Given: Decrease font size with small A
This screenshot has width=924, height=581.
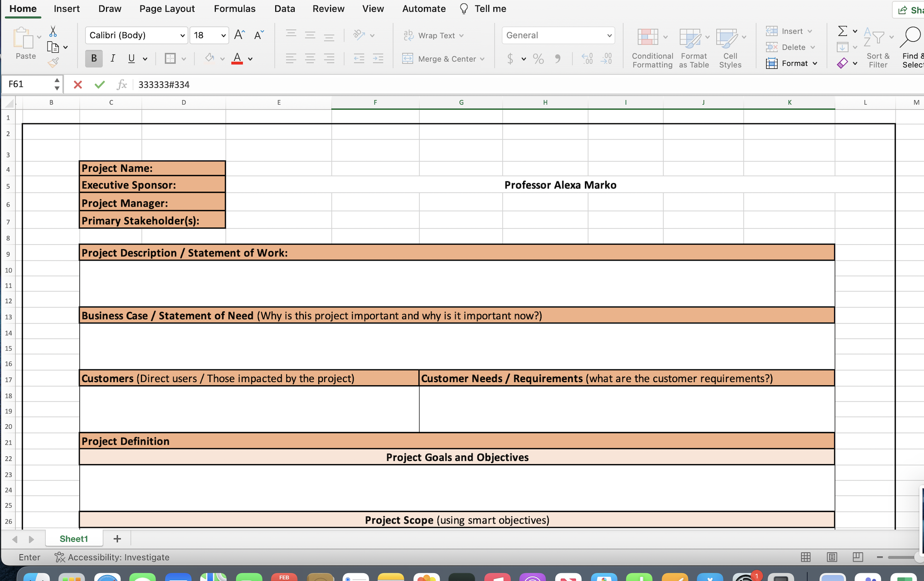Looking at the screenshot, I should click(x=259, y=35).
